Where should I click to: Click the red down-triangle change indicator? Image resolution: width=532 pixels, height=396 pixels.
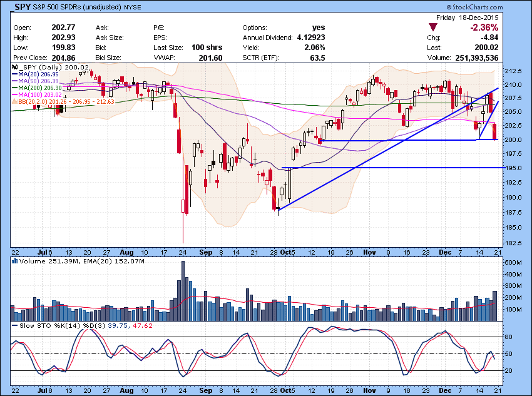(x=433, y=27)
